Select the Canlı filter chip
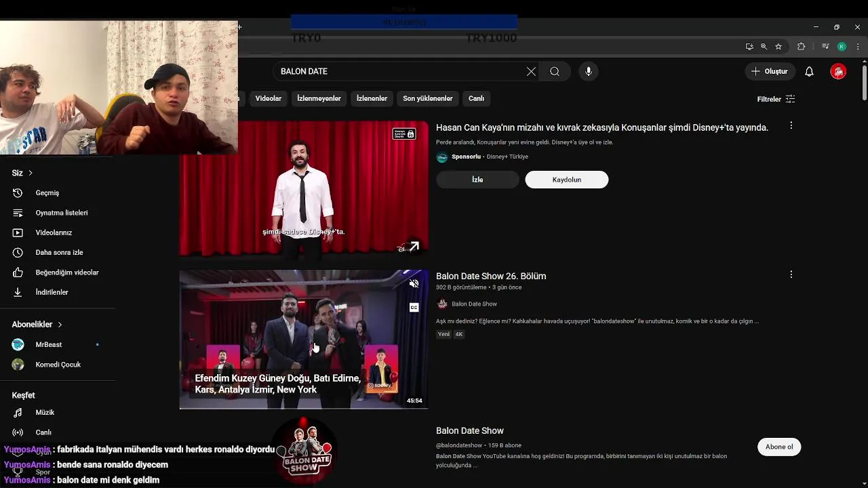Image resolution: width=868 pixels, height=488 pixels. (476, 98)
